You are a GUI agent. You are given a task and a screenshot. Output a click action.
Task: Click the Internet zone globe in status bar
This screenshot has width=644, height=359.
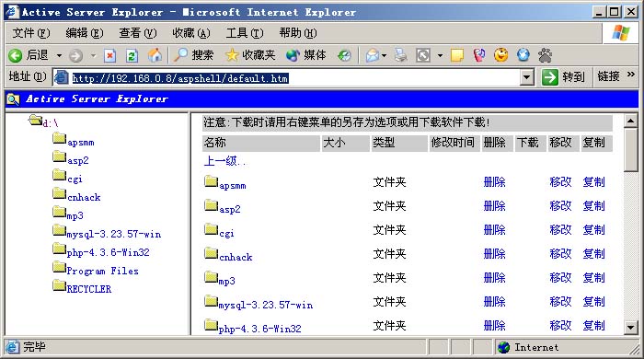[503, 348]
